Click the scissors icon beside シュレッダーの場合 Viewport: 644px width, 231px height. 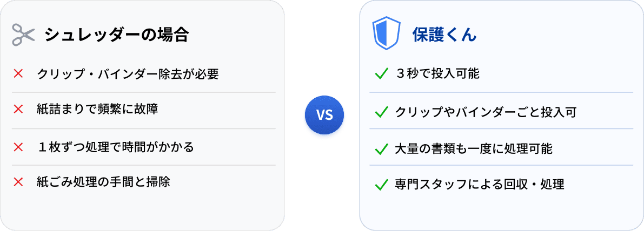pos(24,35)
